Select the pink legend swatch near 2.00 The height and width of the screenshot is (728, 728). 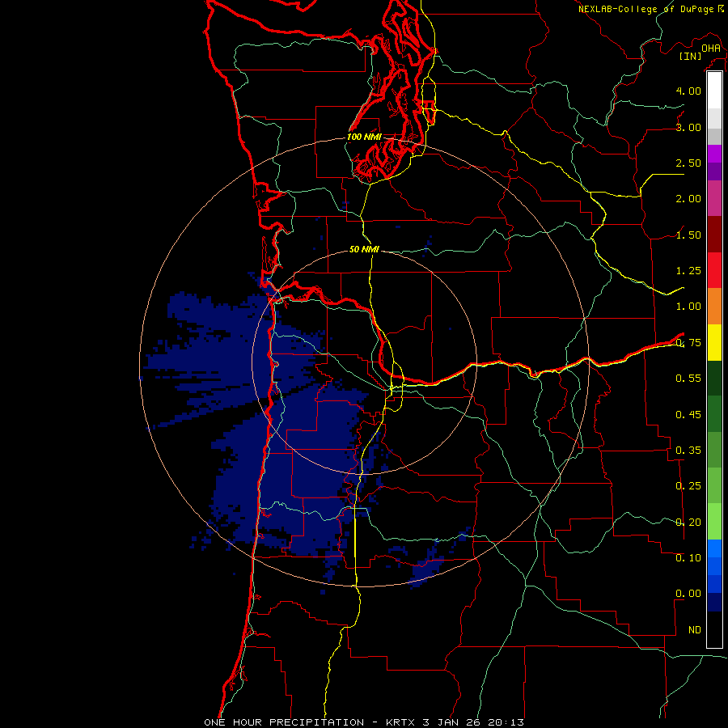tap(714, 198)
